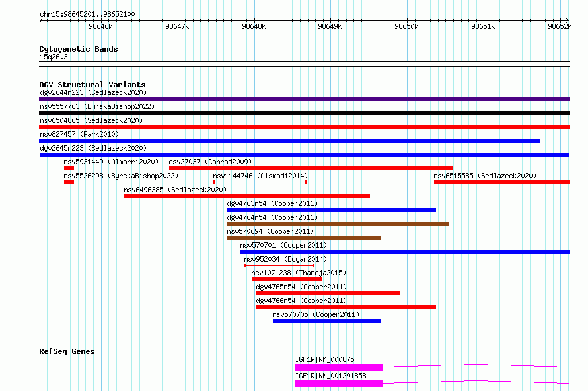588x391 pixels.
Task: Open nsv6496385 (Sedlazeck2020) label
Action: click(x=175, y=190)
